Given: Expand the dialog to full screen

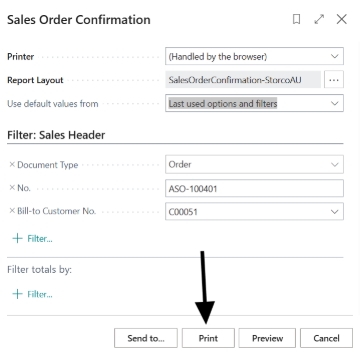Looking at the screenshot, I should [319, 20].
